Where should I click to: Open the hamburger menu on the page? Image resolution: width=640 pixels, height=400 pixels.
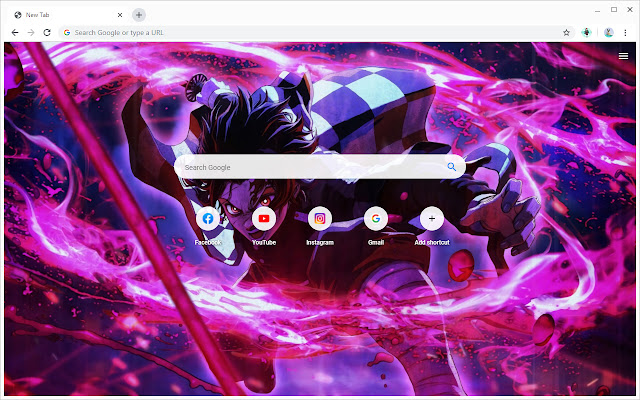point(623,56)
